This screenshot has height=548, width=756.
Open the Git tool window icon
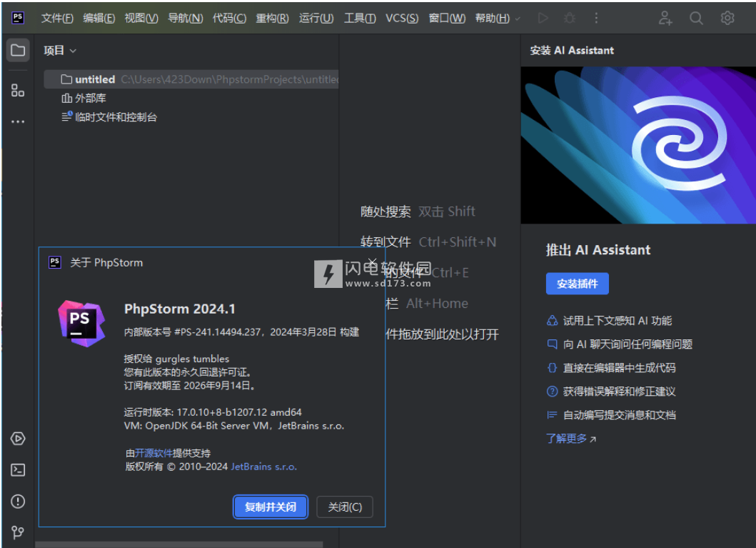pyautogui.click(x=18, y=532)
